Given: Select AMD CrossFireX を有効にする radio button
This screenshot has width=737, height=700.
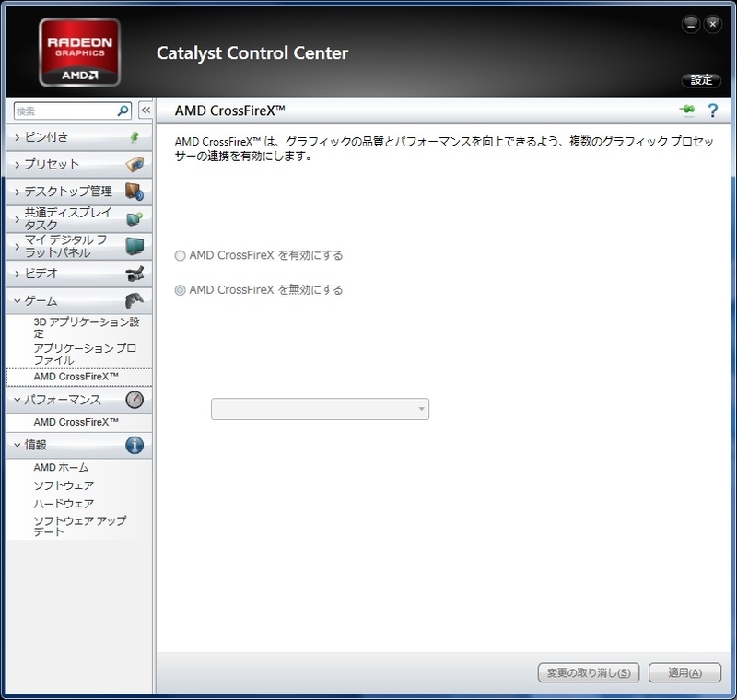Looking at the screenshot, I should [x=180, y=255].
